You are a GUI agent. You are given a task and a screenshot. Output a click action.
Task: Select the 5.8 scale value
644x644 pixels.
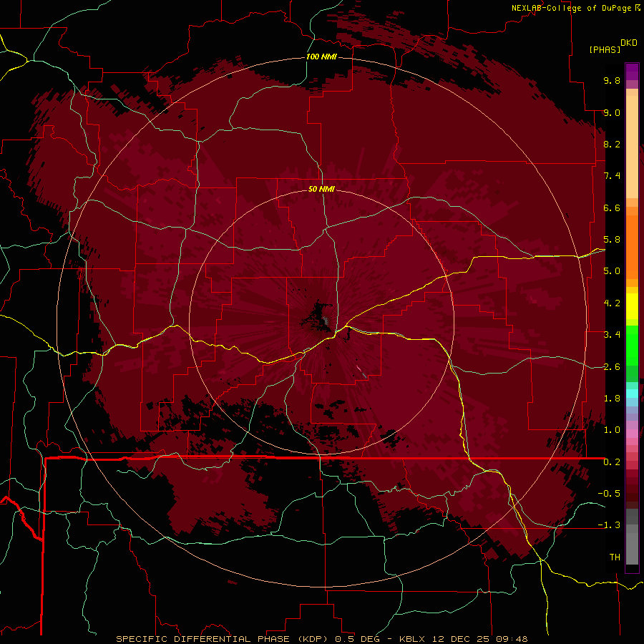[x=612, y=240]
